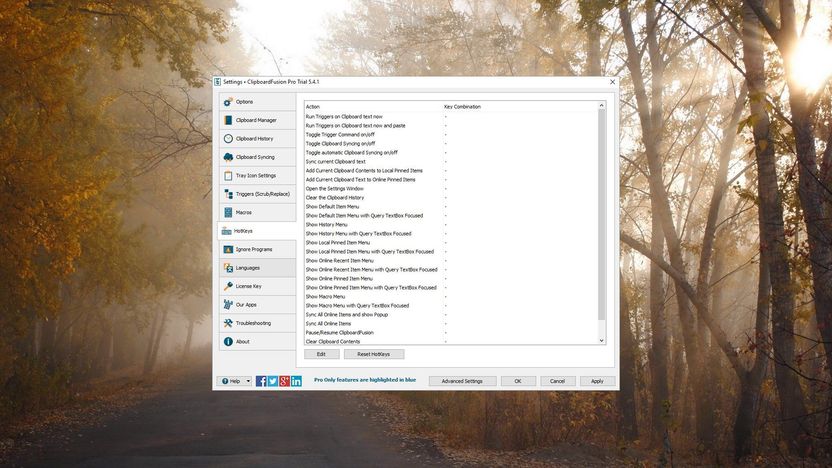This screenshot has height=468, width=832.
Task: Click the scroll up arrow in hotkey list
Action: 602,106
